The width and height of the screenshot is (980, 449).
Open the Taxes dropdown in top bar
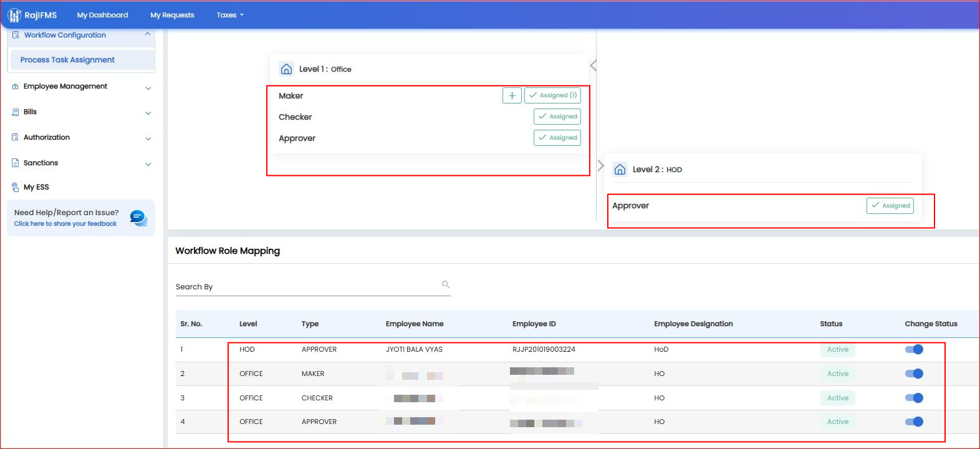(x=230, y=15)
